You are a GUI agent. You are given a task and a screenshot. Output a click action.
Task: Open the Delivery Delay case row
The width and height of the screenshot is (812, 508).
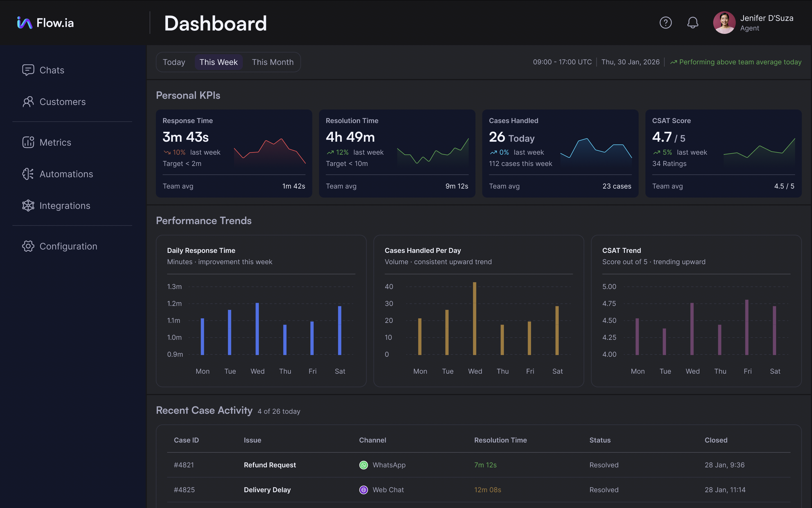[267, 490]
